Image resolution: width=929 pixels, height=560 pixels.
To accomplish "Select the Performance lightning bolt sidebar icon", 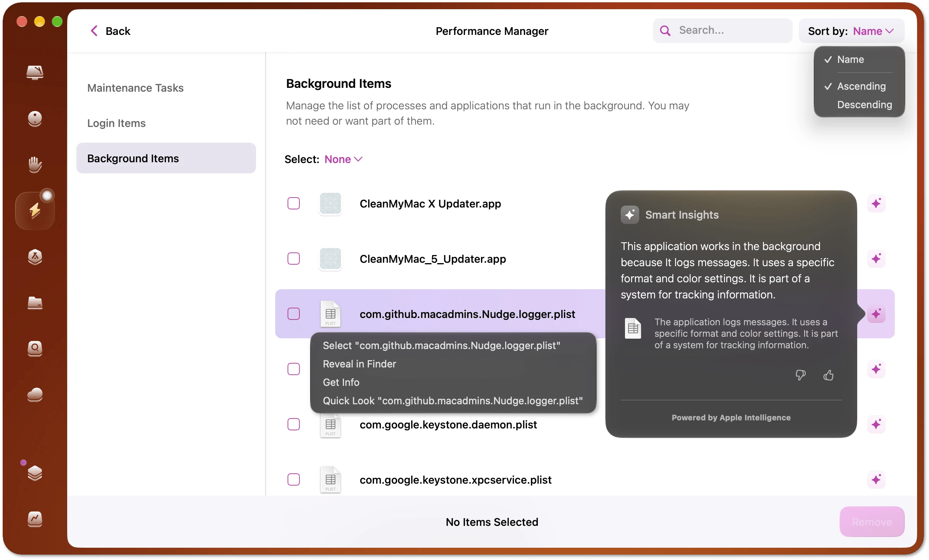I will [x=35, y=211].
